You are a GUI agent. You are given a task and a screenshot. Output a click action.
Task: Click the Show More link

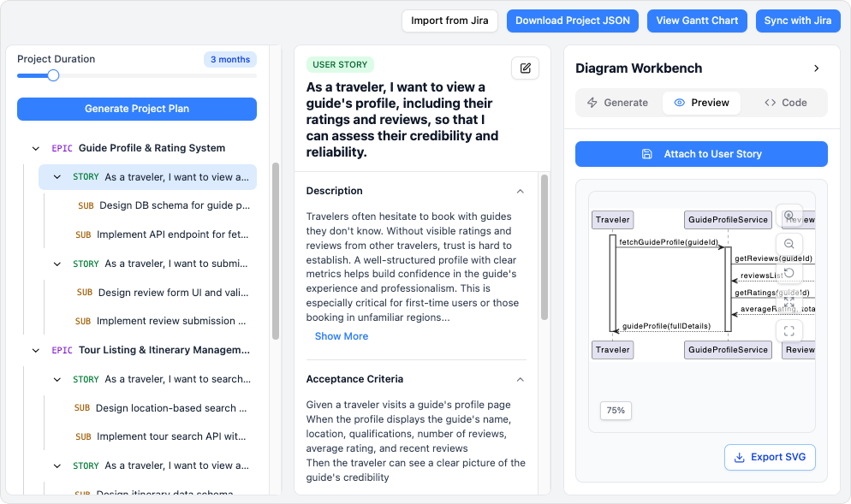pyautogui.click(x=342, y=336)
